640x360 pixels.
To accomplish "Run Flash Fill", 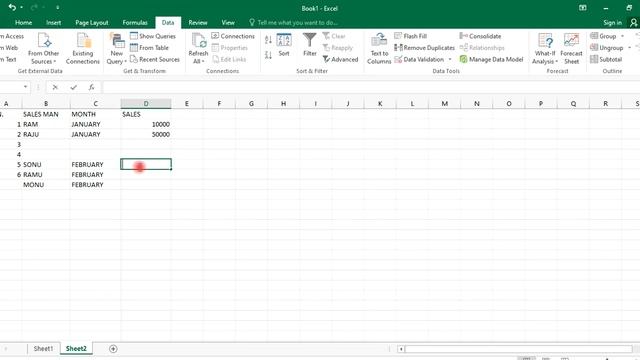I will click(x=411, y=36).
